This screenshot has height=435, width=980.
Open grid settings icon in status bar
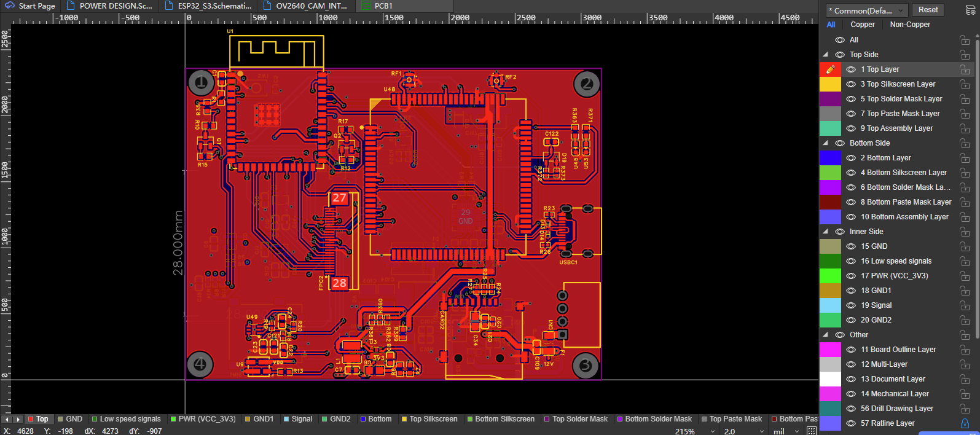pyautogui.click(x=812, y=431)
